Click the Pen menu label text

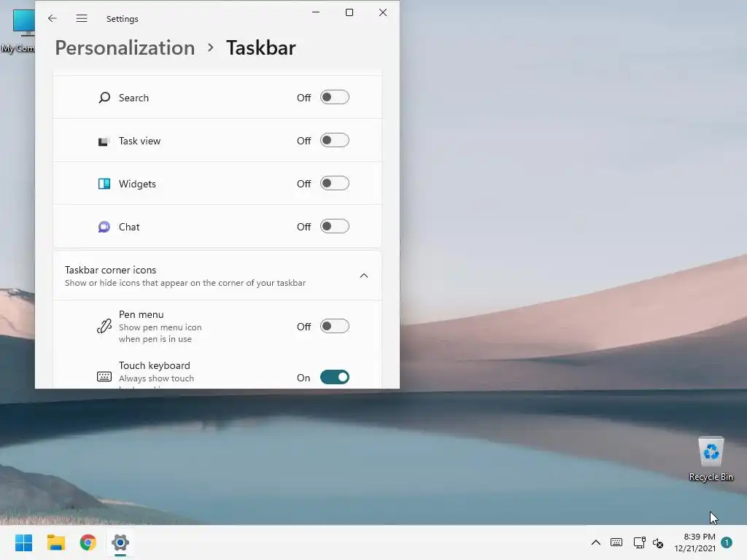(x=141, y=314)
